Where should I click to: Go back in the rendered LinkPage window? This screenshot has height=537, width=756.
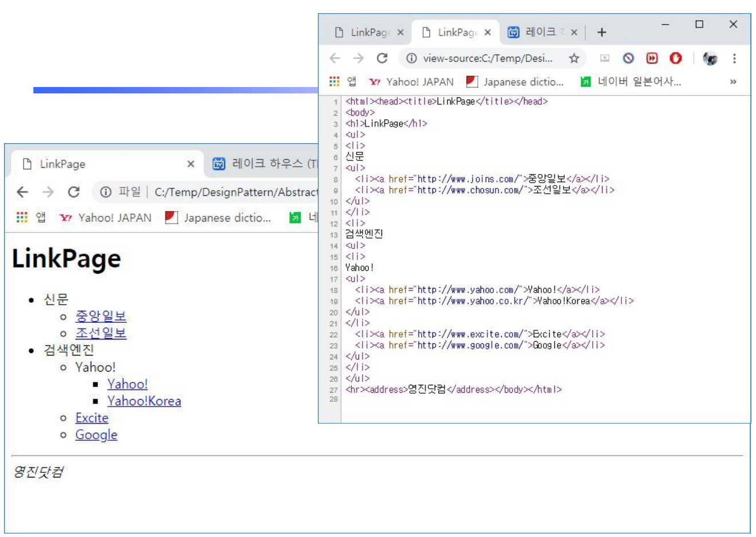[22, 192]
